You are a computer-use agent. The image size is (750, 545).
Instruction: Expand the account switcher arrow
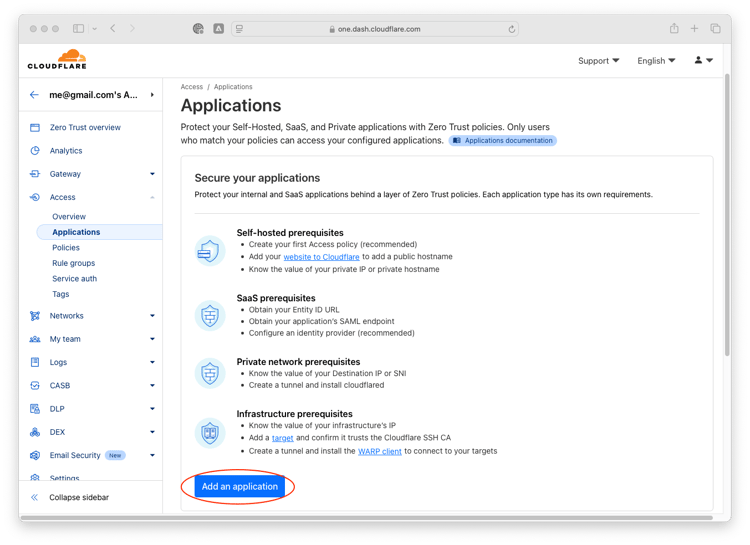pyautogui.click(x=152, y=95)
